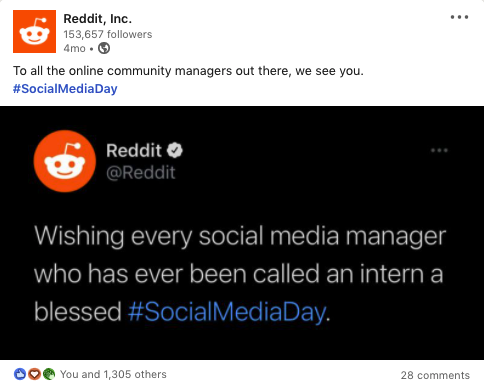Click the verified checkmark badge beside Reddit
Screen dimensions: 484x390
175,150
